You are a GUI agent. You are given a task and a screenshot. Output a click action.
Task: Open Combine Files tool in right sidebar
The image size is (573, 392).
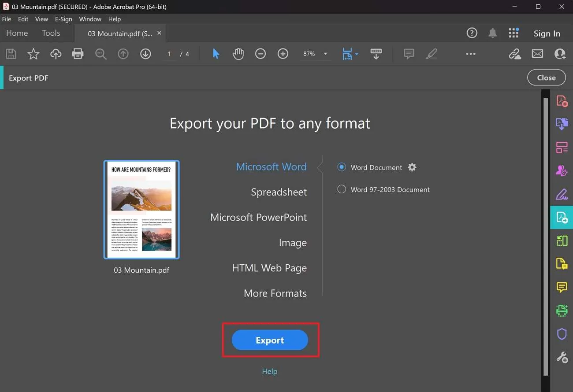562,124
